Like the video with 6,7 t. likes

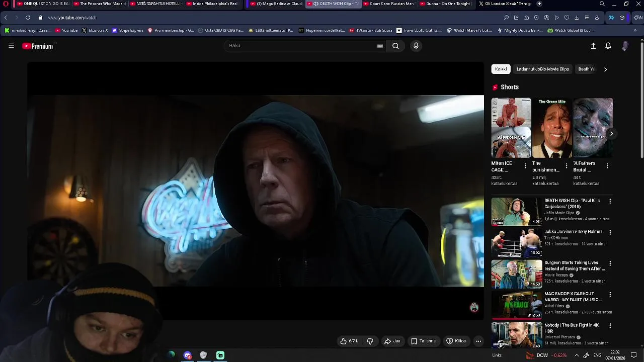(x=349, y=341)
